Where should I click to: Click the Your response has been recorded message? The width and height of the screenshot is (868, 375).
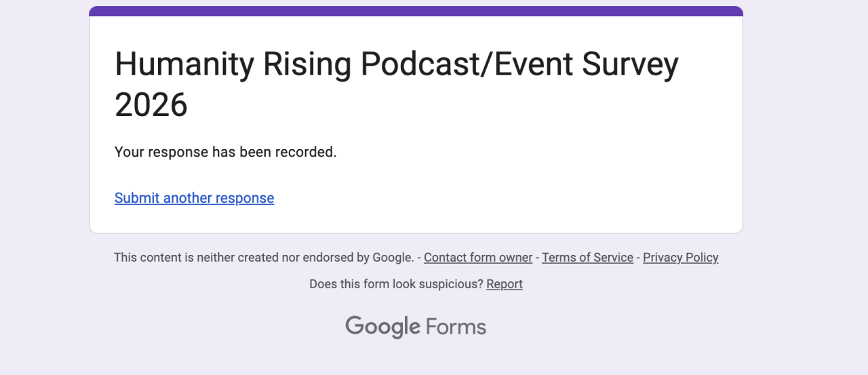225,152
